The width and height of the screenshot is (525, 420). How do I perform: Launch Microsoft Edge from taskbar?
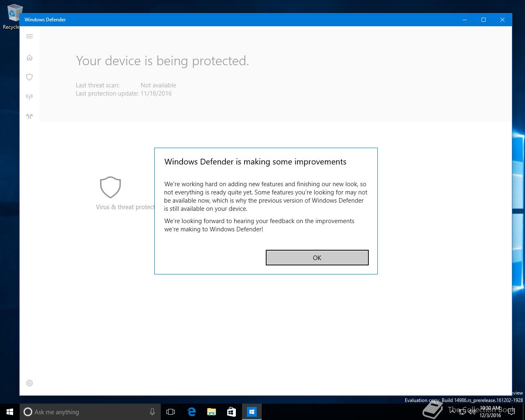pos(192,412)
